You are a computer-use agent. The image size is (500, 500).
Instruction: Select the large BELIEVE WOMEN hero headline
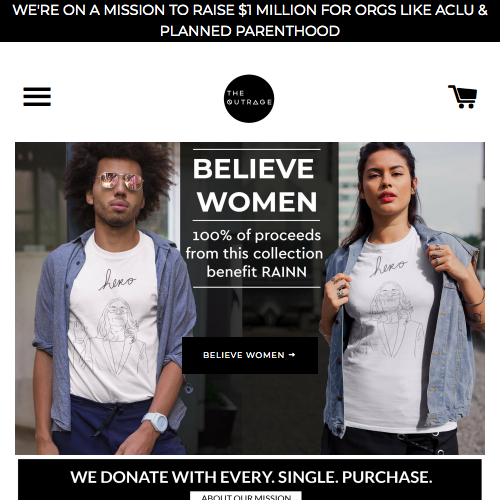point(255,185)
